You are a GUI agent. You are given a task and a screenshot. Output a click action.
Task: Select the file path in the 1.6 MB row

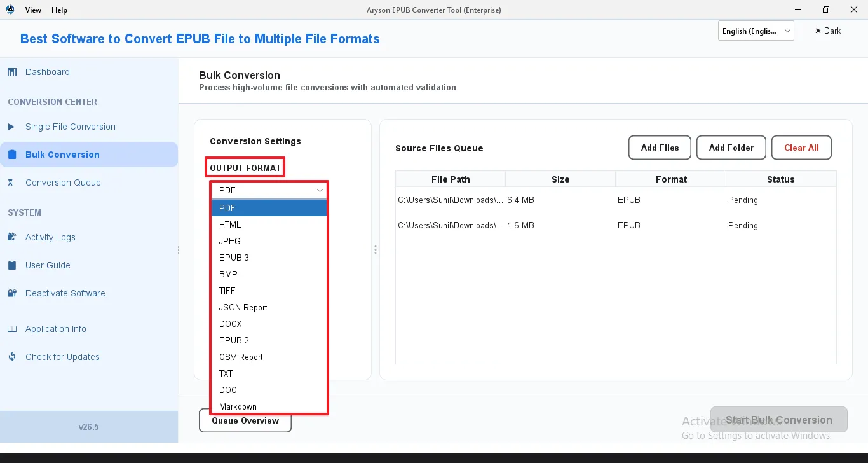click(x=450, y=225)
